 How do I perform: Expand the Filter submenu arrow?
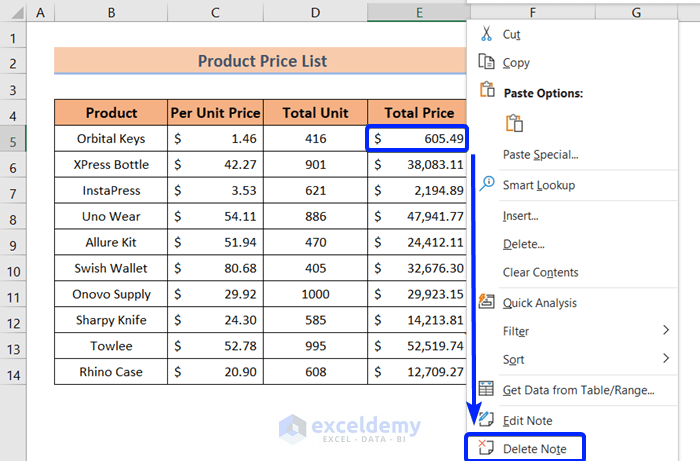pos(666,331)
